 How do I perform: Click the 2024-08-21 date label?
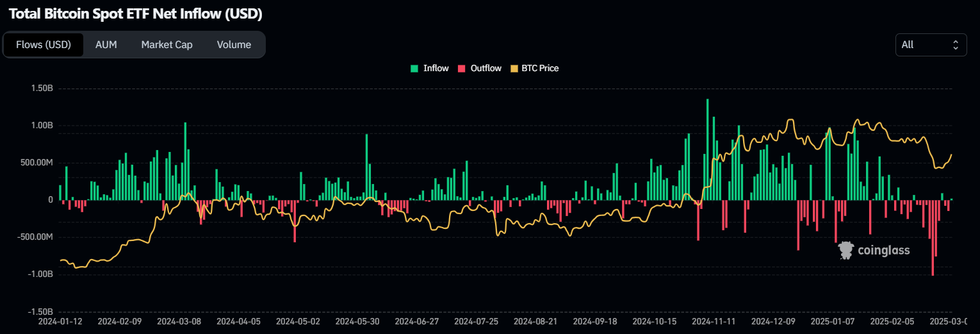[x=535, y=321]
